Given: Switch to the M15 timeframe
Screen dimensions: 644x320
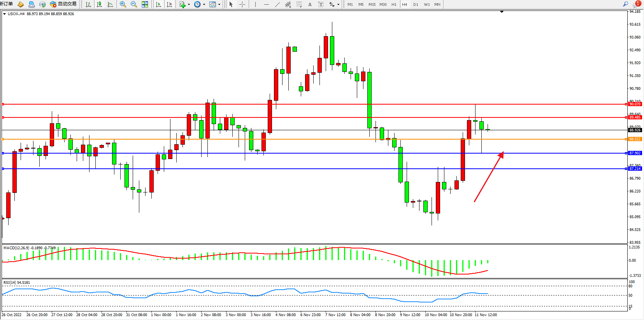Looking at the screenshot, I should point(372,4).
